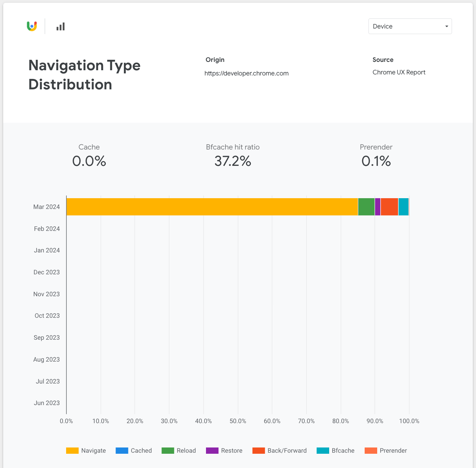The height and width of the screenshot is (468, 476).
Task: Select the Navigation Type Distribution title
Action: pos(84,74)
